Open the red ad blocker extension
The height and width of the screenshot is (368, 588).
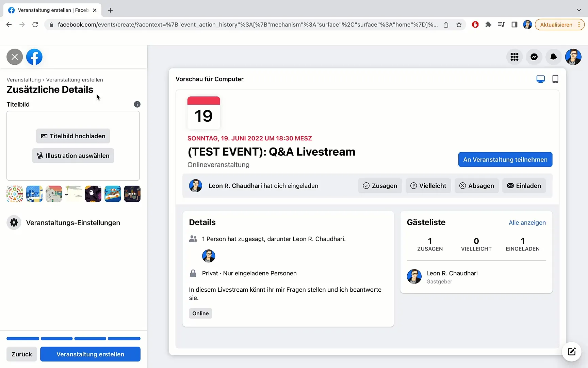[x=475, y=25]
